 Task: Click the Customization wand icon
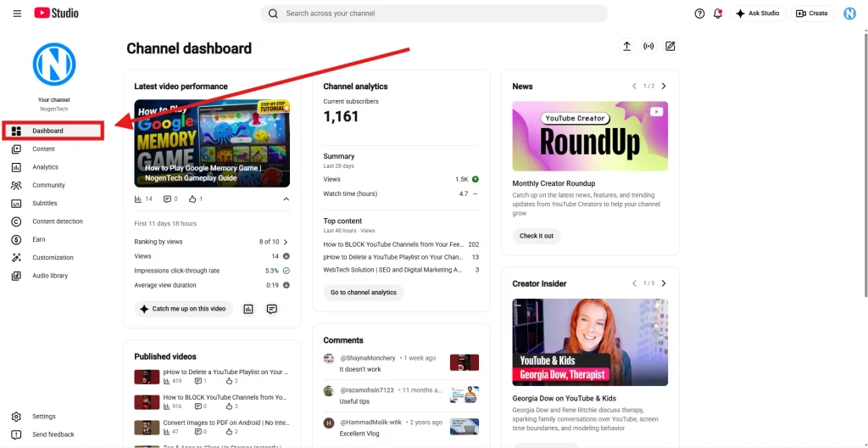pyautogui.click(x=17, y=258)
